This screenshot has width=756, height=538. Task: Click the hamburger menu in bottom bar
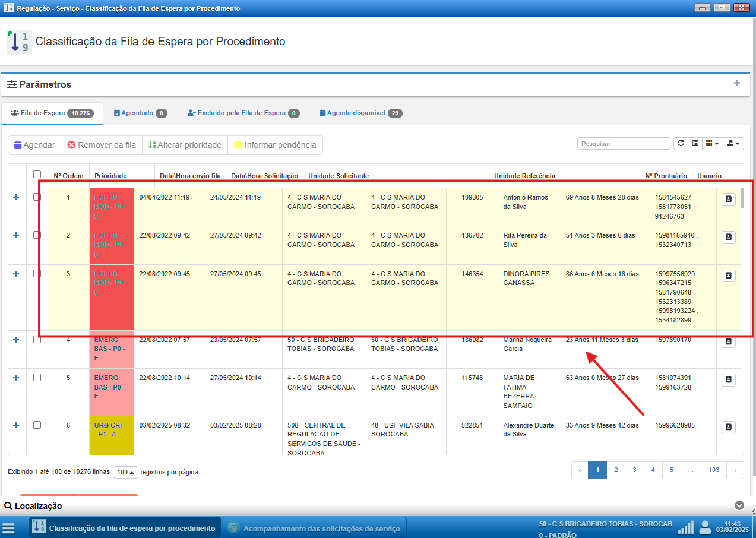8,528
